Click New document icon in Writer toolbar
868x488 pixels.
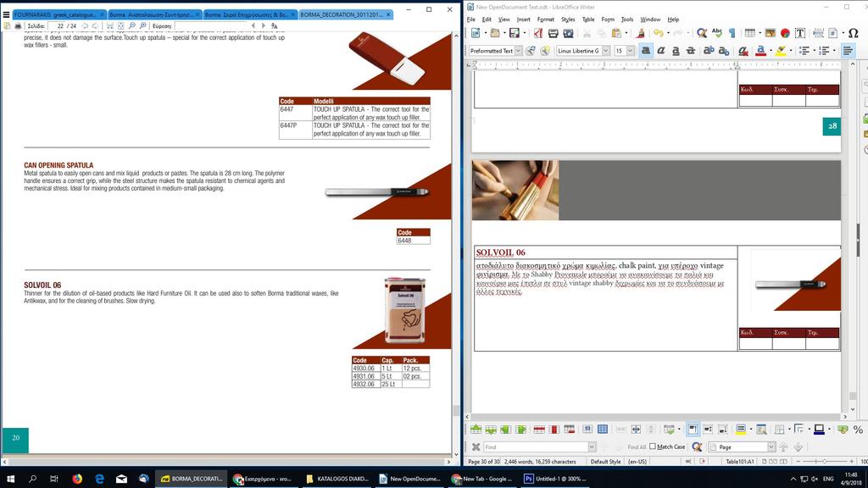point(476,34)
